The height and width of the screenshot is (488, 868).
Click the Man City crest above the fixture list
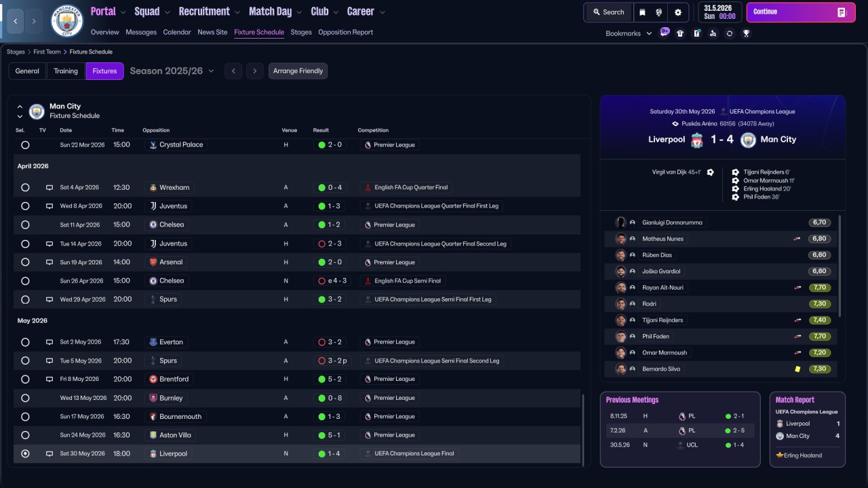37,111
